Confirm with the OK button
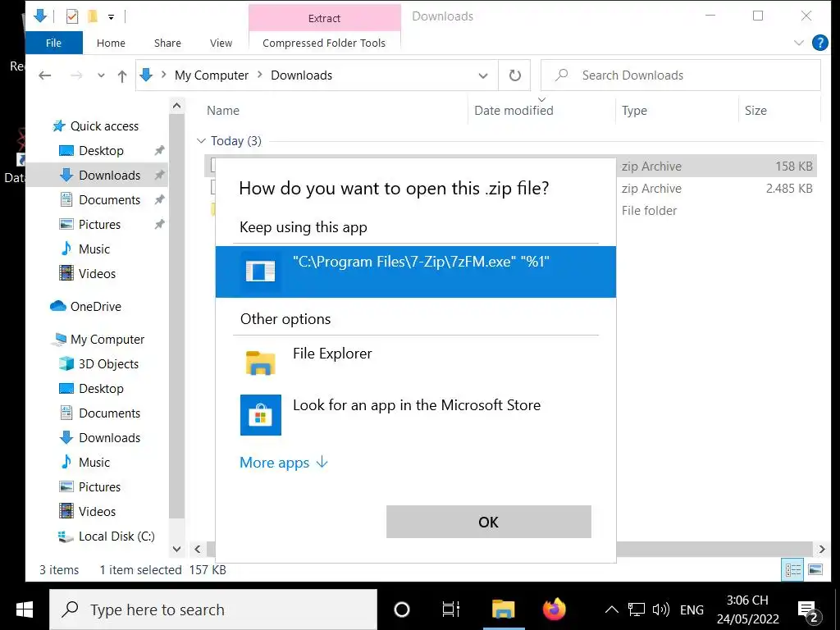 coord(489,522)
